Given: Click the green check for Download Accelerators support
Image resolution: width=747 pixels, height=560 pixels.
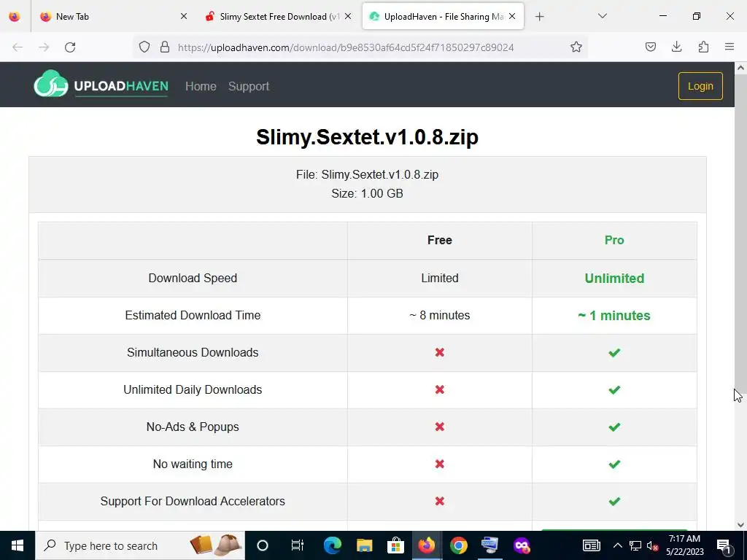Looking at the screenshot, I should point(614,501).
